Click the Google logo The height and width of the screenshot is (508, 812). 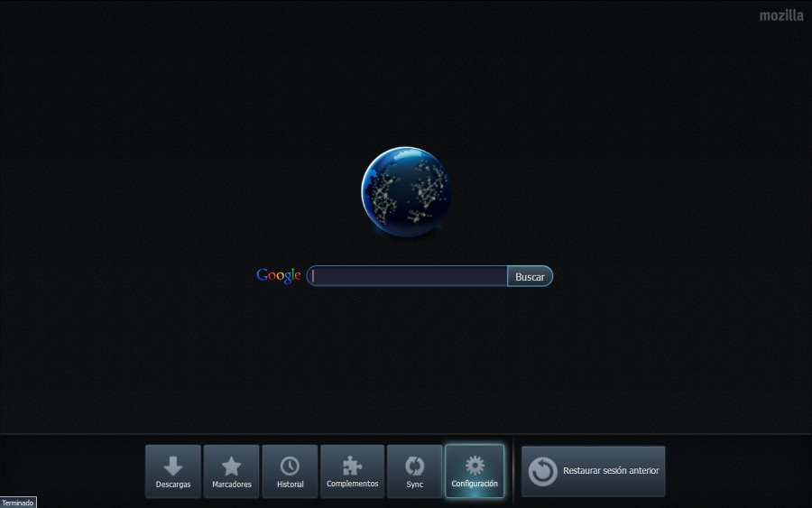(279, 275)
